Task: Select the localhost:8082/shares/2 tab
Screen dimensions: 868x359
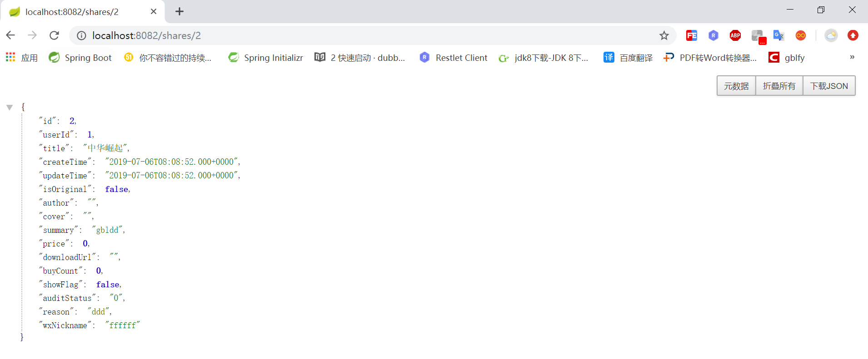Action: 83,12
